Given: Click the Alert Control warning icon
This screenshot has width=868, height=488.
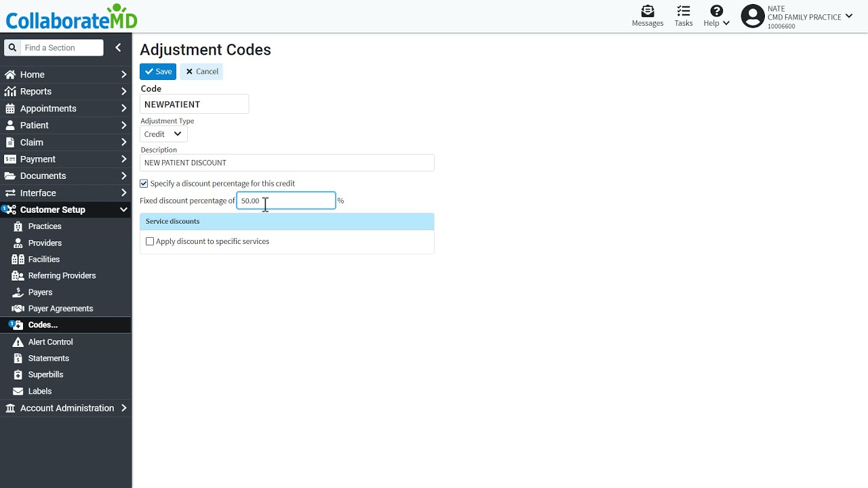Looking at the screenshot, I should [x=18, y=342].
